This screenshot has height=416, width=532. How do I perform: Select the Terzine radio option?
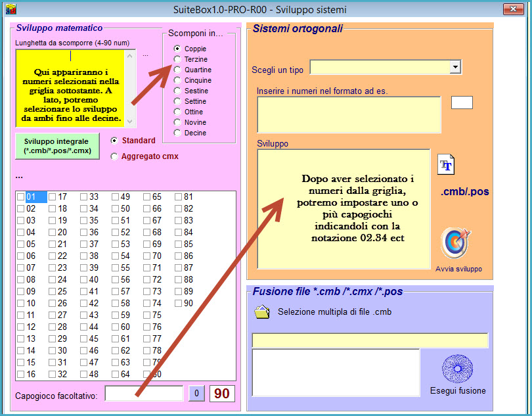[177, 59]
